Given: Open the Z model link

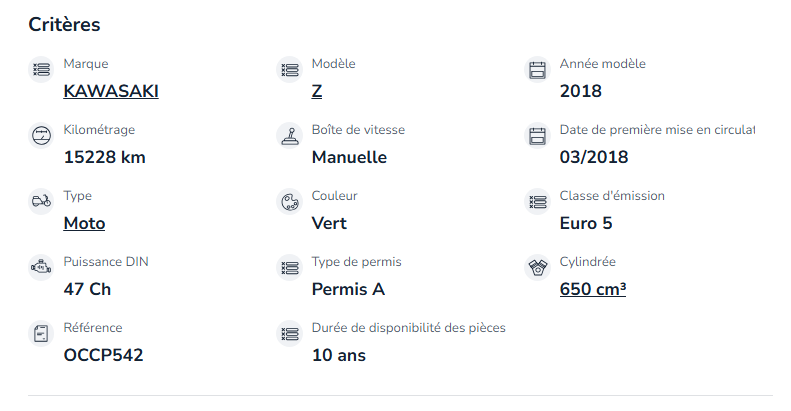Looking at the screenshot, I should (317, 91).
